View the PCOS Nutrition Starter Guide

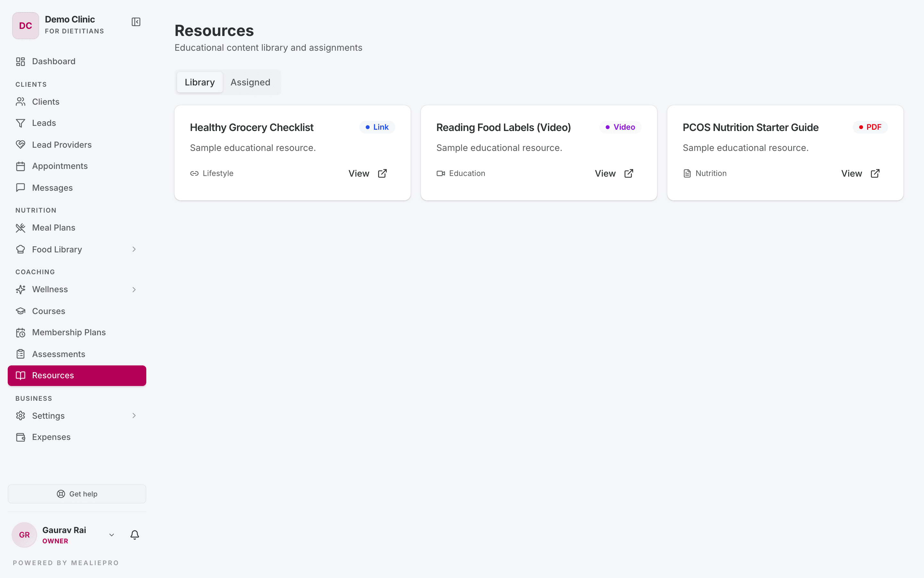[x=860, y=173]
